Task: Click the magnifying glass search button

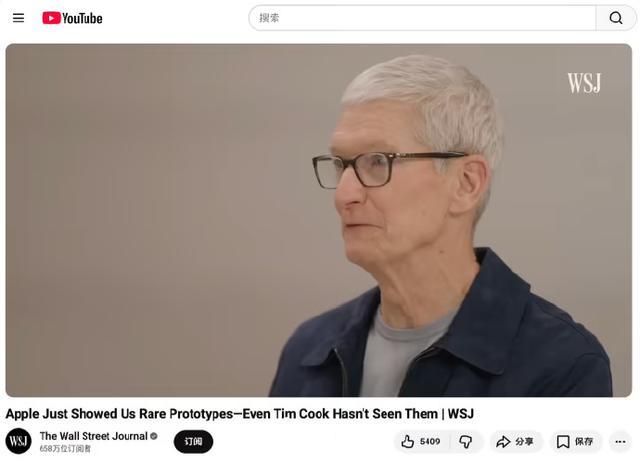Action: [616, 18]
